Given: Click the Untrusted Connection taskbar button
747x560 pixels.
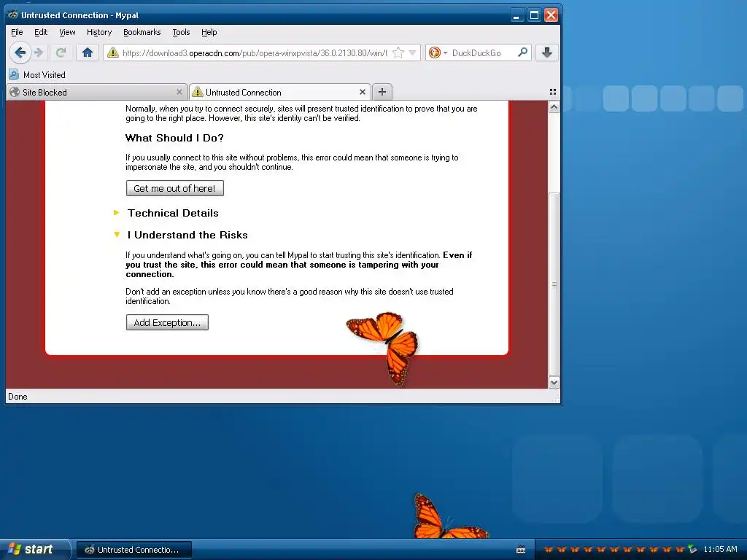Looking at the screenshot, I should click(134, 550).
